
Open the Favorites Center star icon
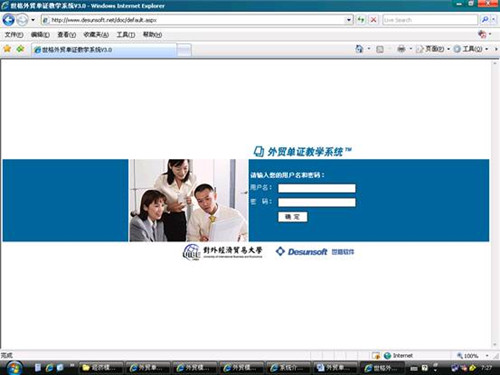7,49
